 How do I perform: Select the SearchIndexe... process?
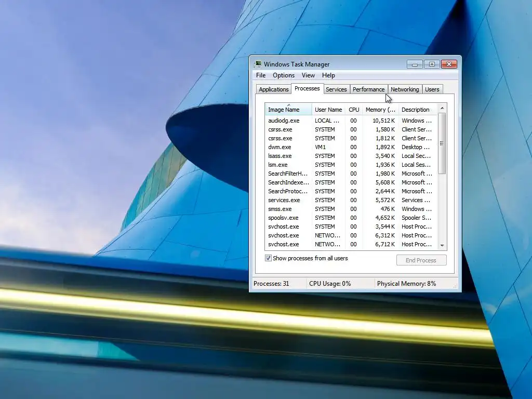point(351,182)
